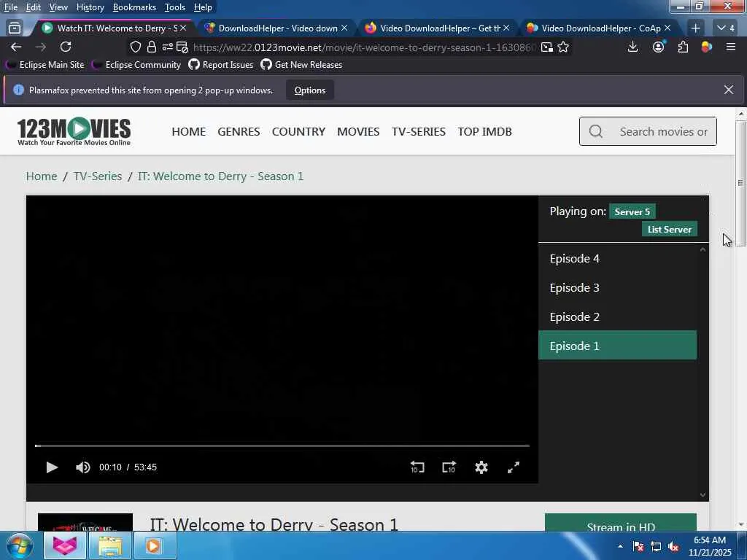The height and width of the screenshot is (560, 747).
Task: Open the site permissions icon
Action: [x=167, y=47]
